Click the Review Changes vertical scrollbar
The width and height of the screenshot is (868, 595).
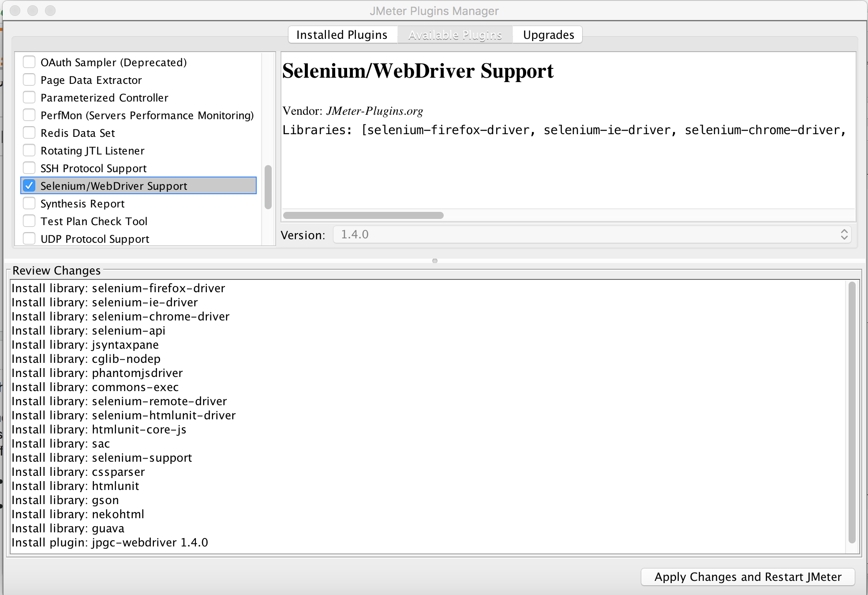click(852, 413)
